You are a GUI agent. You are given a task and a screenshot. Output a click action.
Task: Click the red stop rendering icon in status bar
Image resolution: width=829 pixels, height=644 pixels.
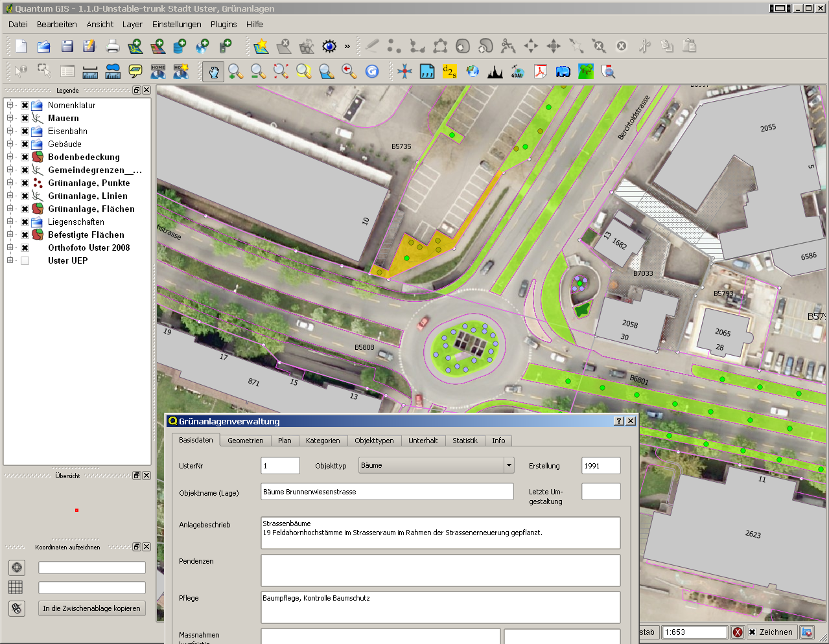[738, 632]
